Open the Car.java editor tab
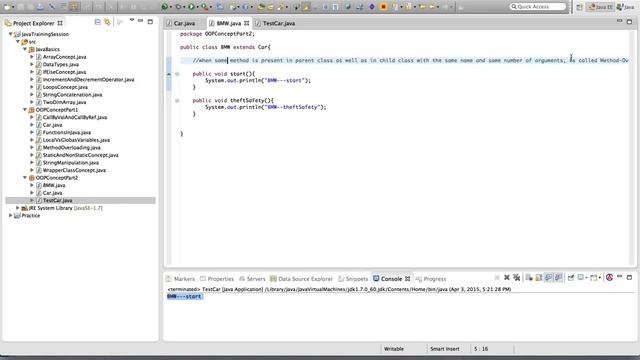The height and width of the screenshot is (360, 640). [181, 23]
